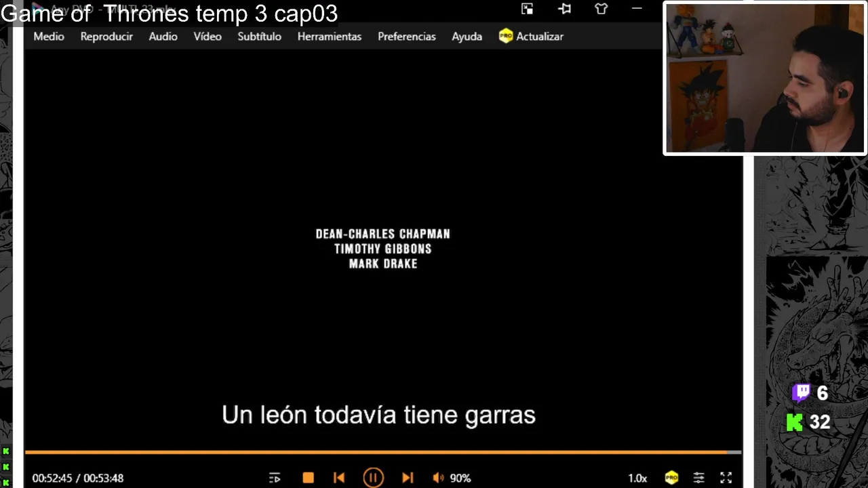The image size is (868, 488).
Task: Click the credit name Timothy Gibbons
Action: coord(382,249)
